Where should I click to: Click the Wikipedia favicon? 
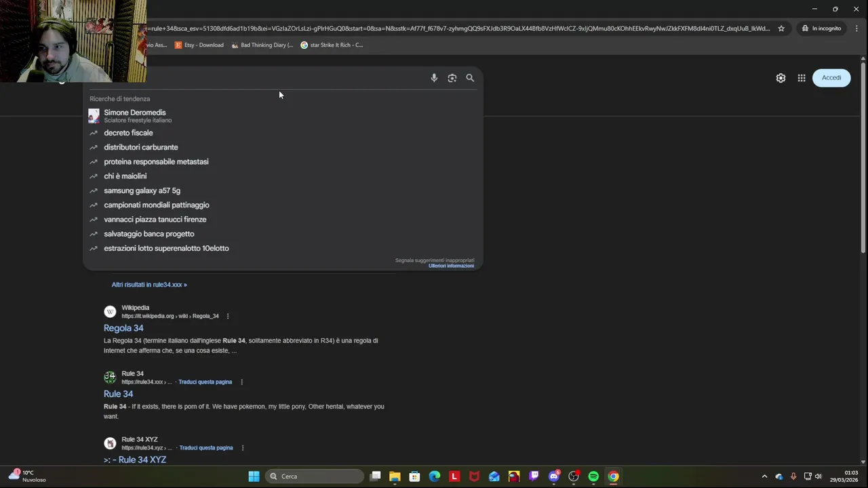click(x=110, y=312)
